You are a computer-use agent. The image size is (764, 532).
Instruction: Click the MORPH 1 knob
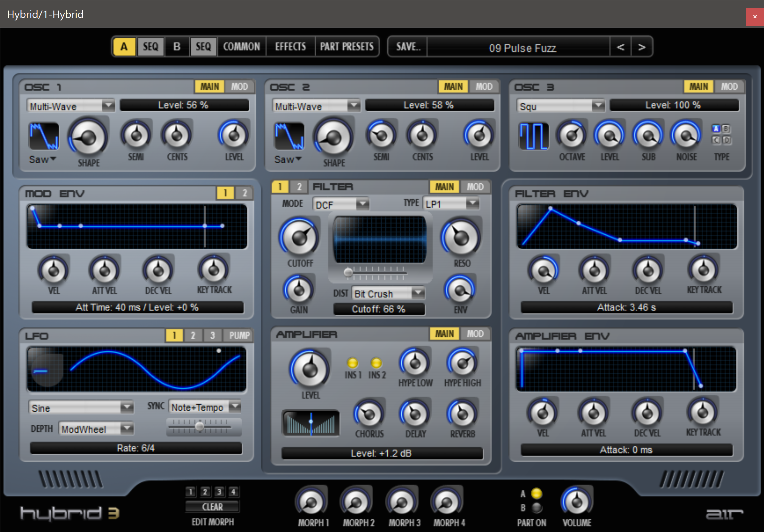311,502
